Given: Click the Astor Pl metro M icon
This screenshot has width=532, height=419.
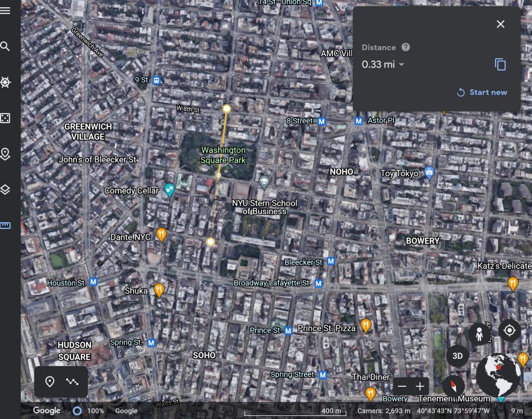Looking at the screenshot, I should point(358,120).
